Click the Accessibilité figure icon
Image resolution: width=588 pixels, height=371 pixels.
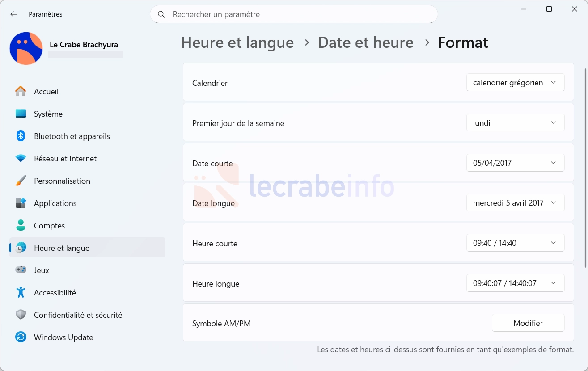tap(21, 292)
